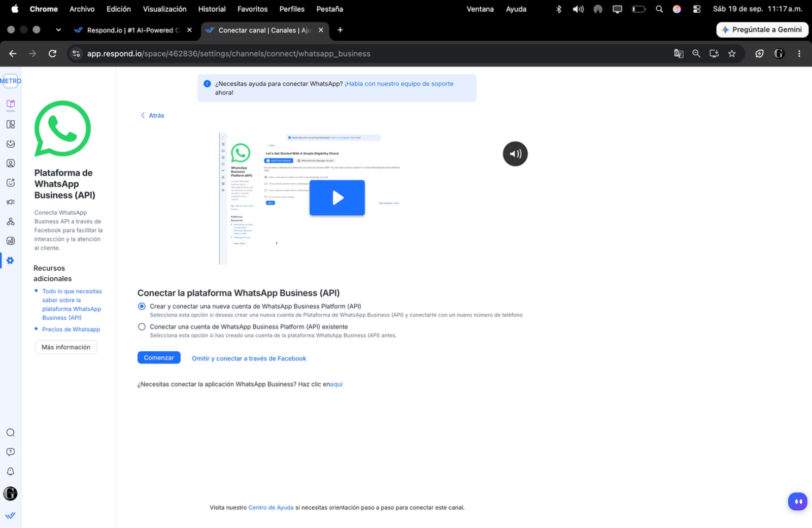Open the Visualización menu

(x=164, y=9)
